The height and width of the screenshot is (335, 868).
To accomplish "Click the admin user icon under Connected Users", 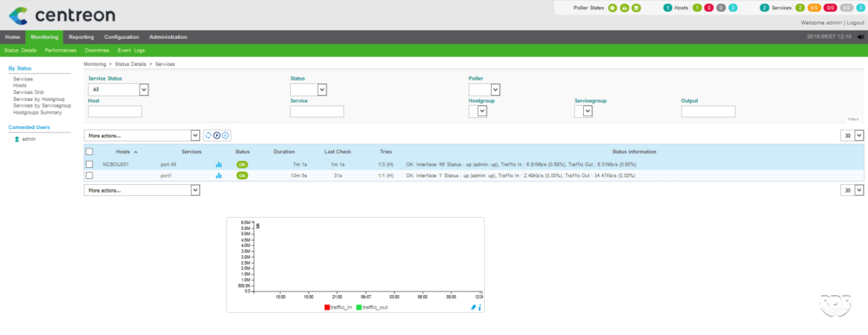I will (x=17, y=139).
